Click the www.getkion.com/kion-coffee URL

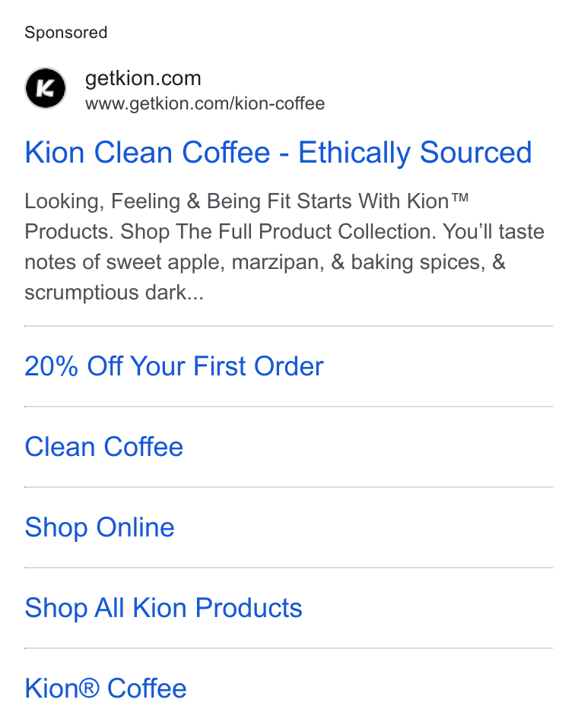coord(205,103)
